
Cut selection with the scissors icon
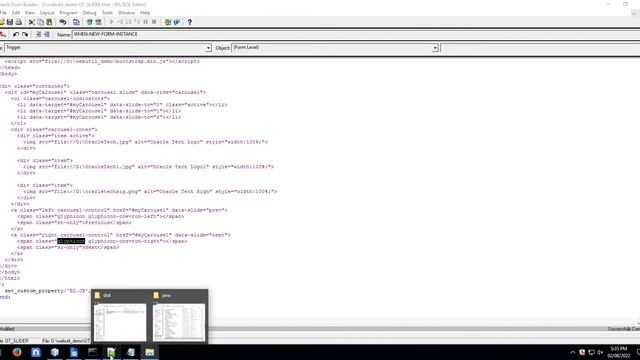click(x=32, y=22)
